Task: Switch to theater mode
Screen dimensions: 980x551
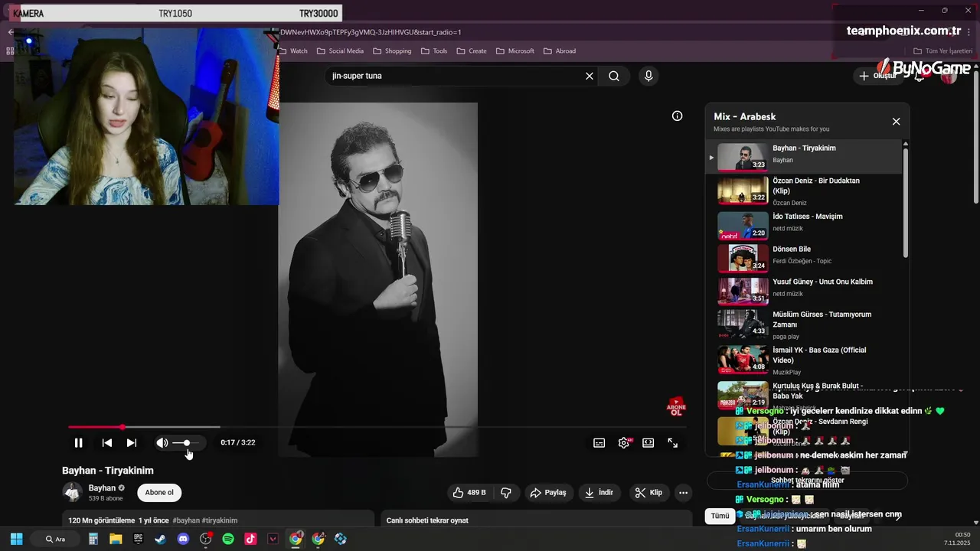Action: pos(648,442)
